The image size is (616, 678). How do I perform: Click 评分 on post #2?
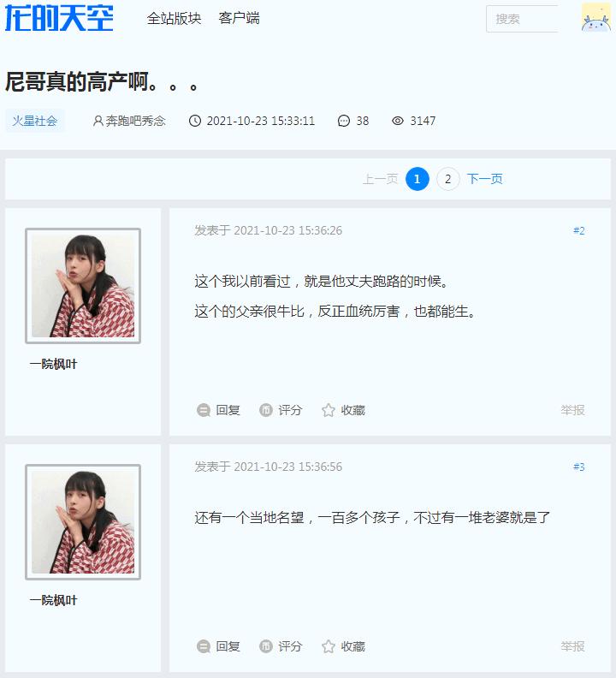click(290, 410)
